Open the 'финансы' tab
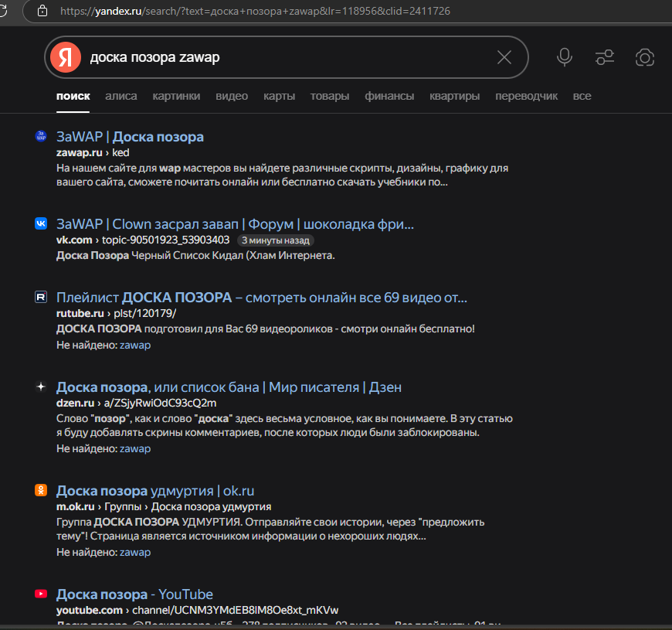672x630 pixels. [389, 96]
